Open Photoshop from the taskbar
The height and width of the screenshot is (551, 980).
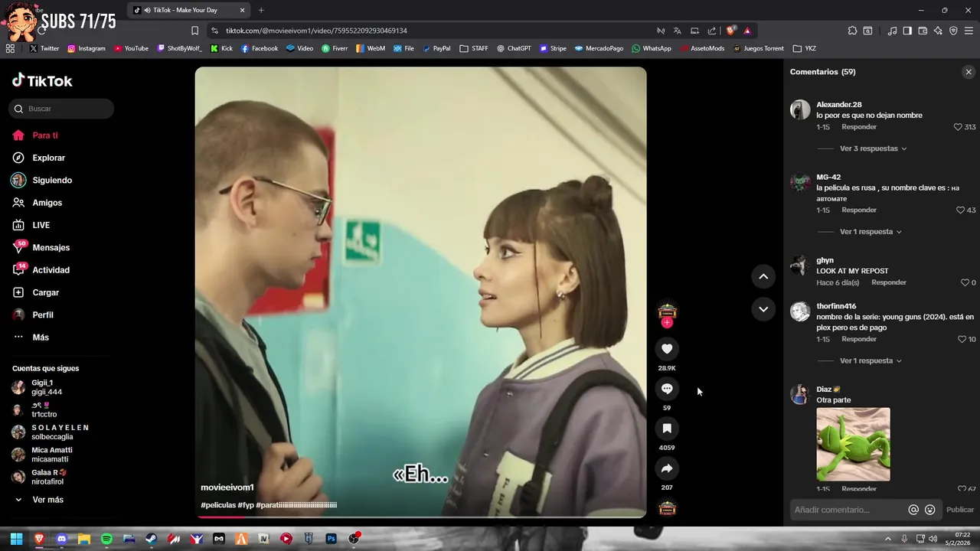331,539
